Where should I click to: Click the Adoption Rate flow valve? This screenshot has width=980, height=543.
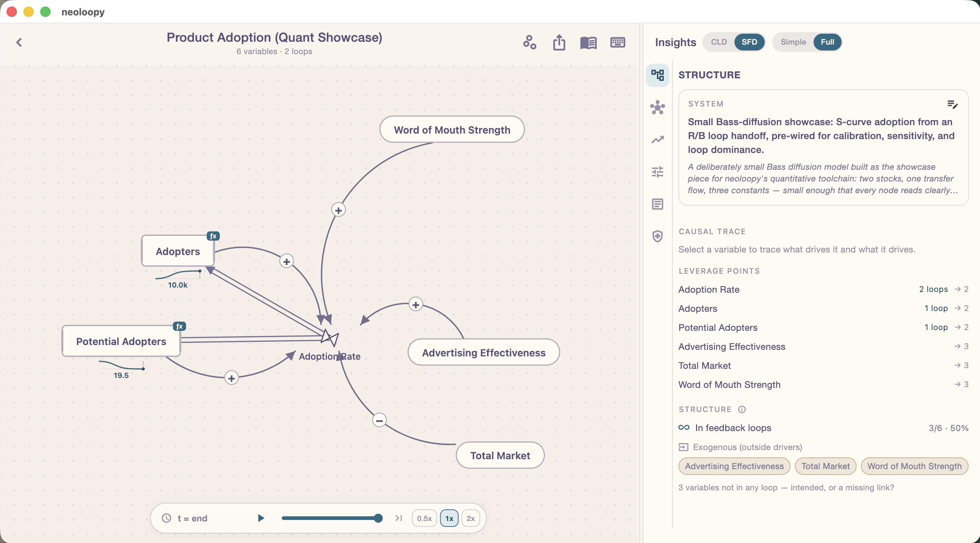coord(329,338)
